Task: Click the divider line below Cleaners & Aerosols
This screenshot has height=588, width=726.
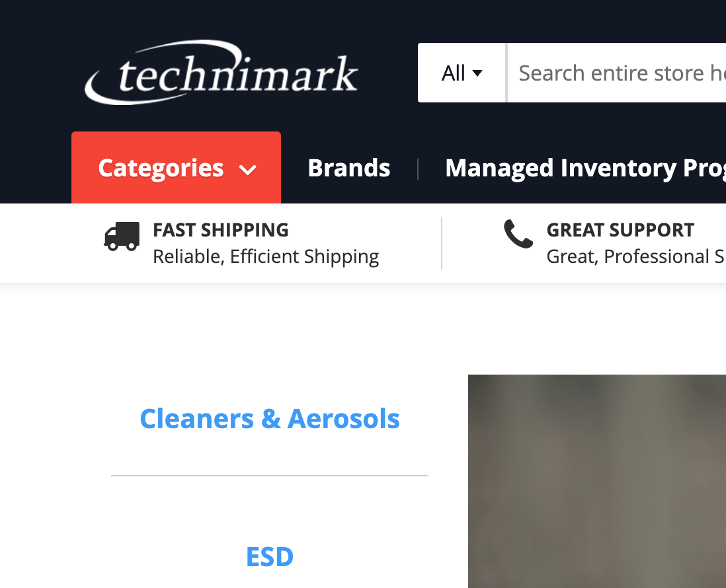Action: click(x=270, y=475)
